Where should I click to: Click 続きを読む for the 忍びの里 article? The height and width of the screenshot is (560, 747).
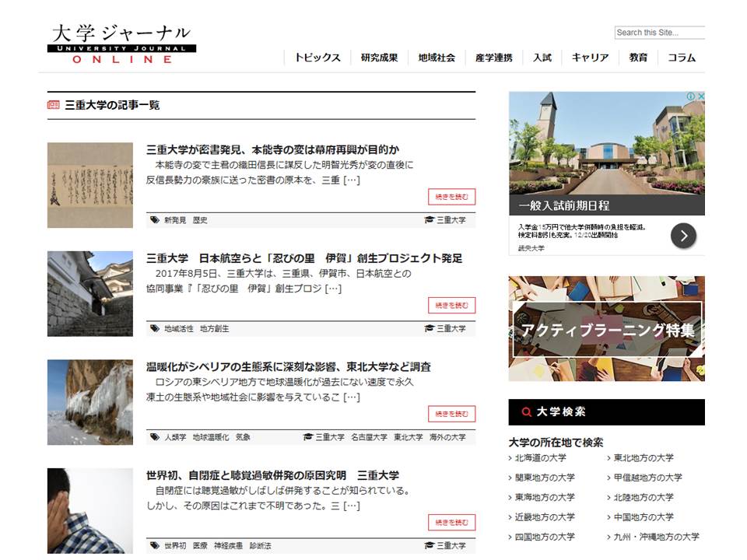pyautogui.click(x=451, y=305)
